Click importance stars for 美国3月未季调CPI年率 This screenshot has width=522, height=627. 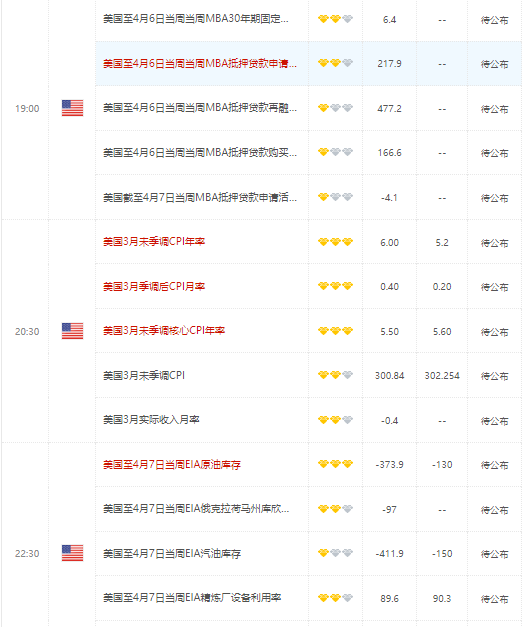coord(335,242)
